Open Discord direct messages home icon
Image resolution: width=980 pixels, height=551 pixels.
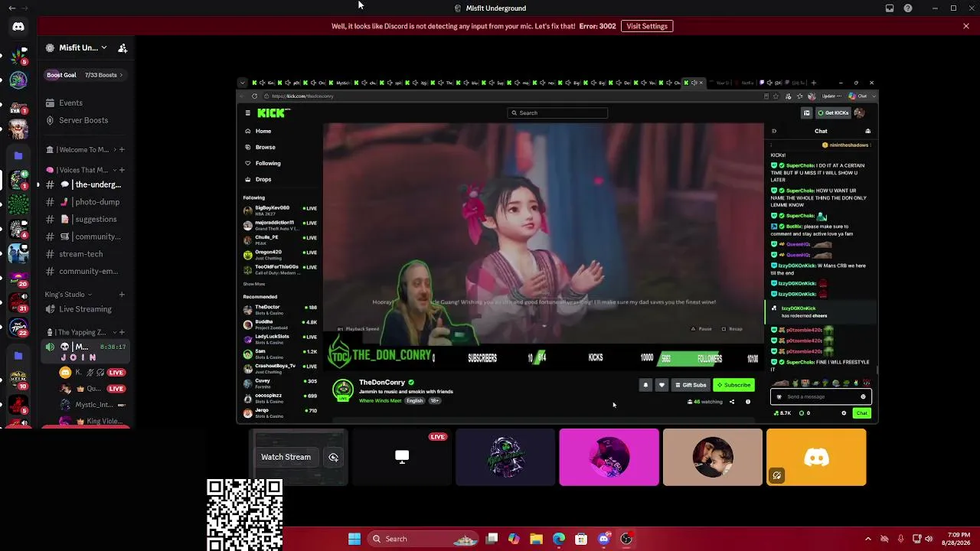(x=18, y=27)
